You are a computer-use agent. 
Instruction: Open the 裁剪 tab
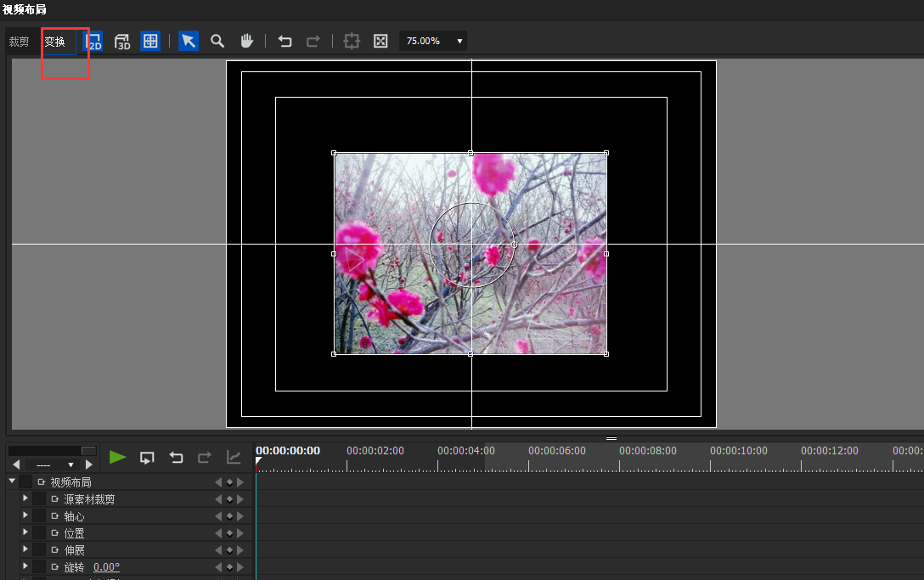(x=19, y=42)
